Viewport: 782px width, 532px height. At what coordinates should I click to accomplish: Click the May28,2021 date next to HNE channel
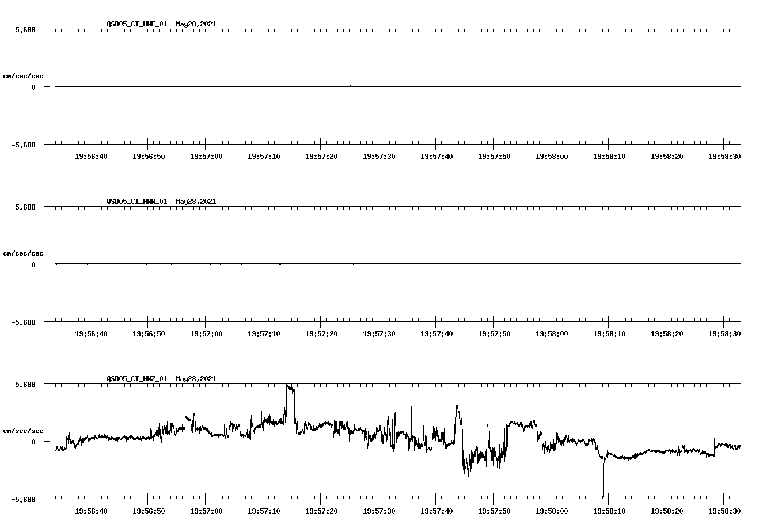coord(196,25)
